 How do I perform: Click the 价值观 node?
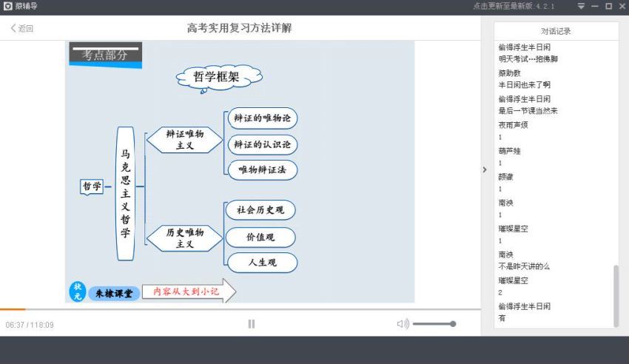[x=260, y=237]
